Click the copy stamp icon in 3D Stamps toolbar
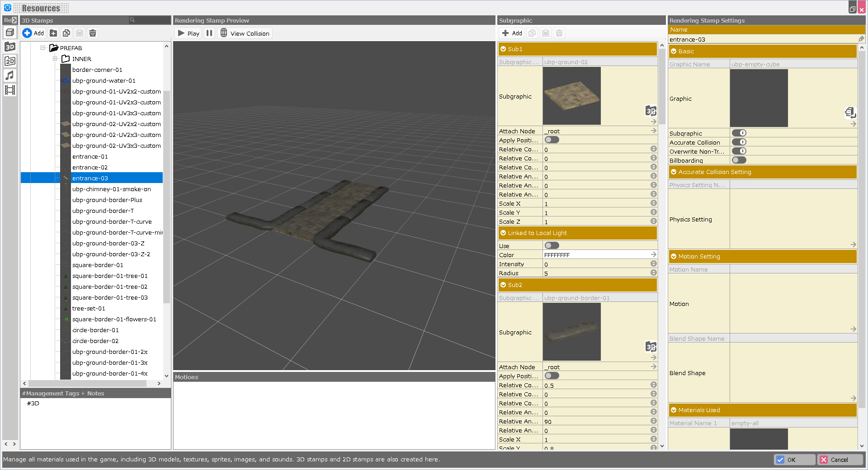 [x=66, y=33]
